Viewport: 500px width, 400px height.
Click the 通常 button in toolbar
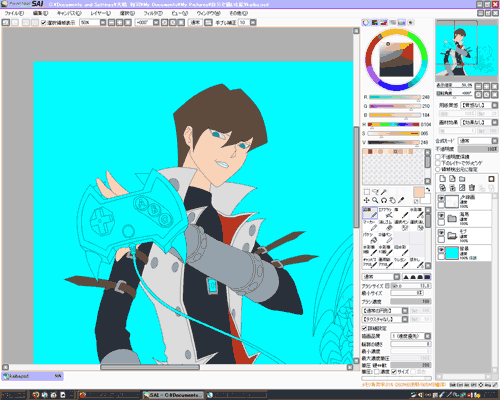[195, 22]
